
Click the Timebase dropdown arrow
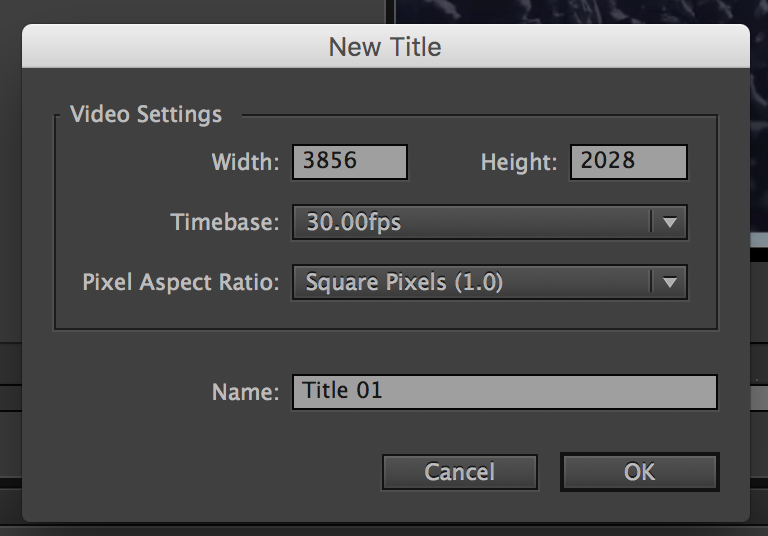point(669,222)
